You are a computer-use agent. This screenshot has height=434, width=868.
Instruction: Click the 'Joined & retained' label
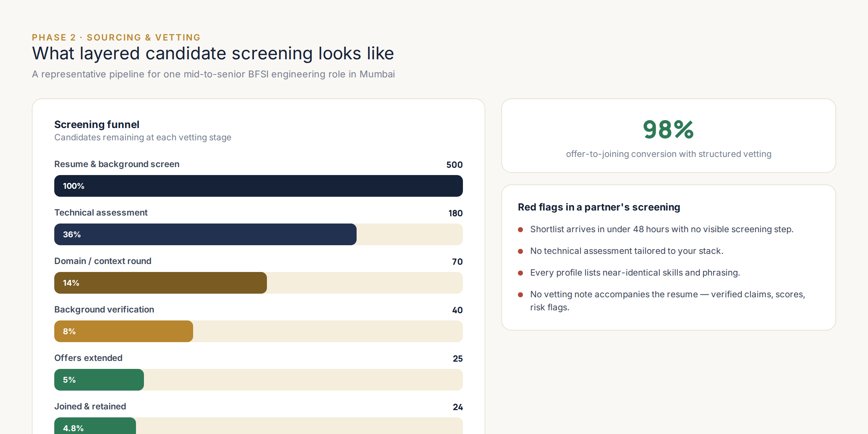(90, 407)
